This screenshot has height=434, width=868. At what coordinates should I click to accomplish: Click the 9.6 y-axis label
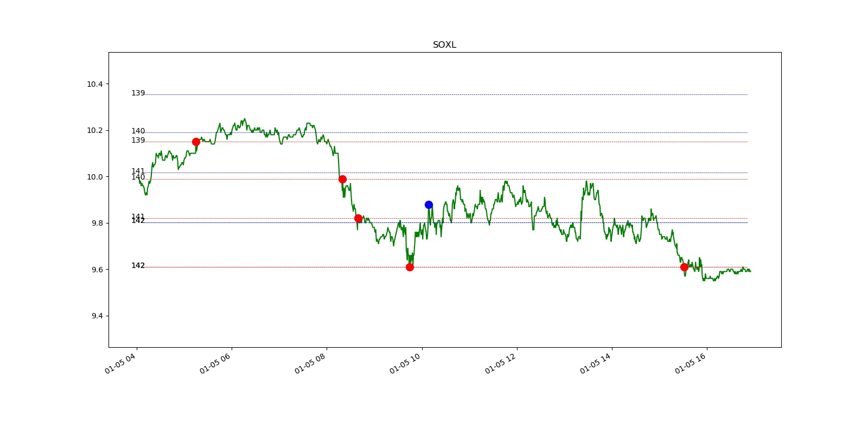(97, 270)
